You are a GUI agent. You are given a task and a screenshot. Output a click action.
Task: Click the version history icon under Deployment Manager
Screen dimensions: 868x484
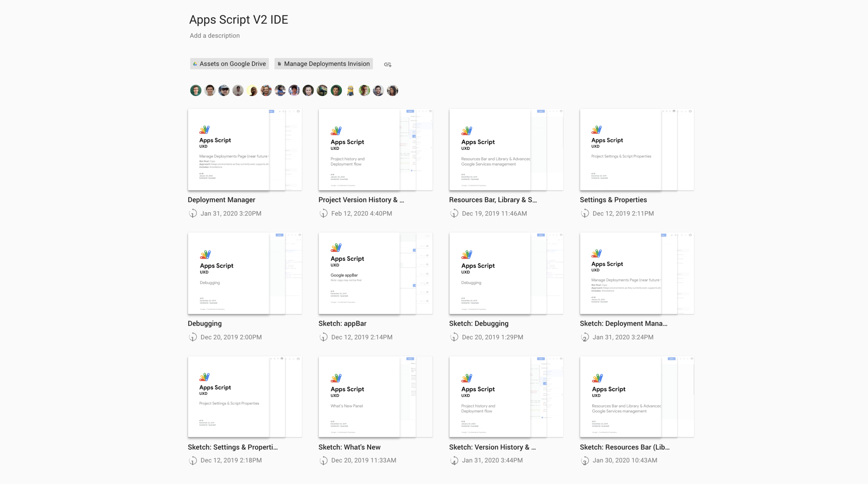coord(193,213)
